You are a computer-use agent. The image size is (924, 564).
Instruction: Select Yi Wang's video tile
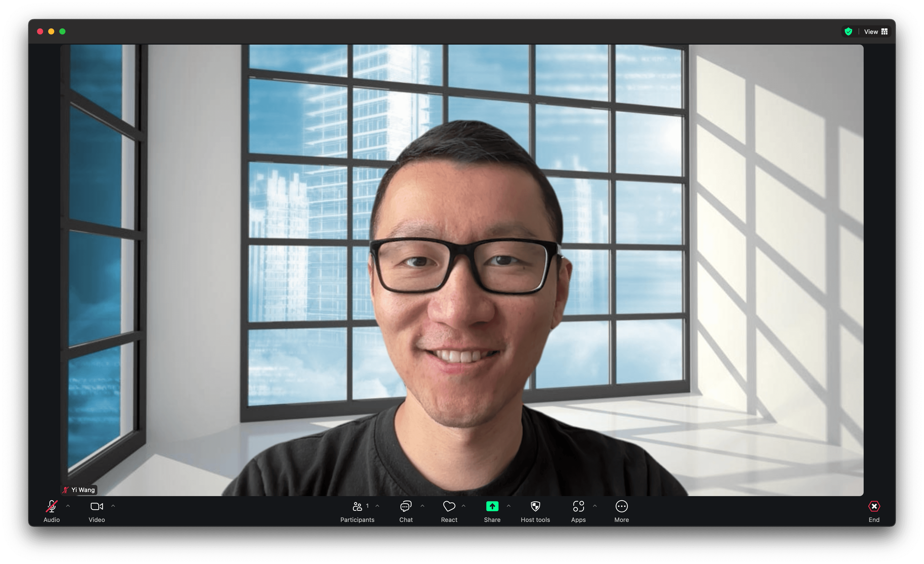(x=462, y=270)
